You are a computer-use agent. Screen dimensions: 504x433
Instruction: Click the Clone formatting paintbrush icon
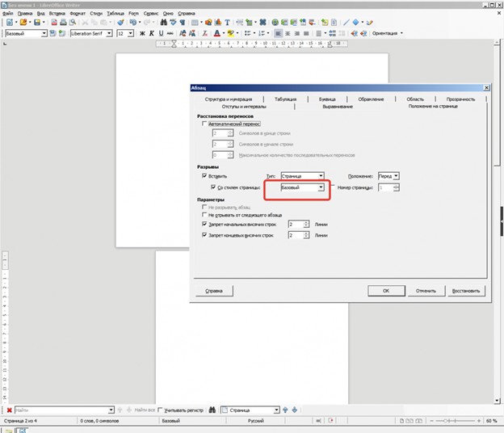point(120,22)
